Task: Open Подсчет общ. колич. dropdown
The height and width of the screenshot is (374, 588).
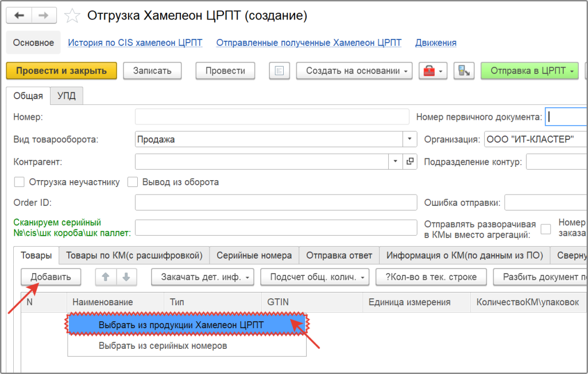Action: tap(315, 277)
